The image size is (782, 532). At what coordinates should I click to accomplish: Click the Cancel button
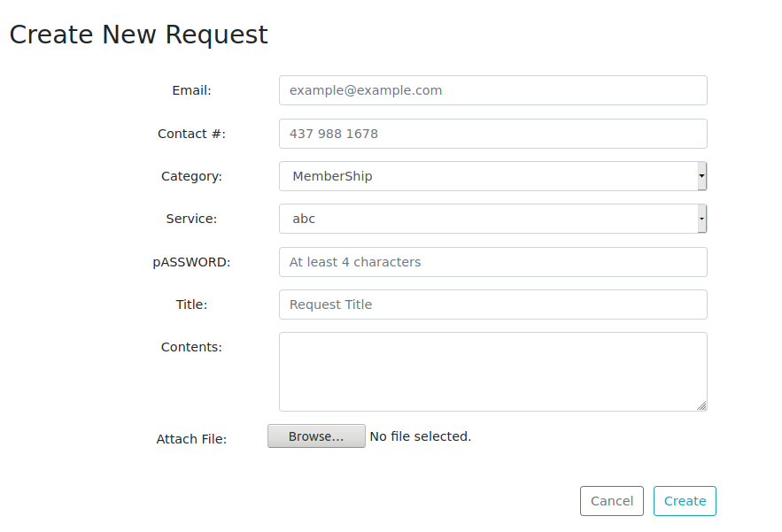(x=612, y=501)
